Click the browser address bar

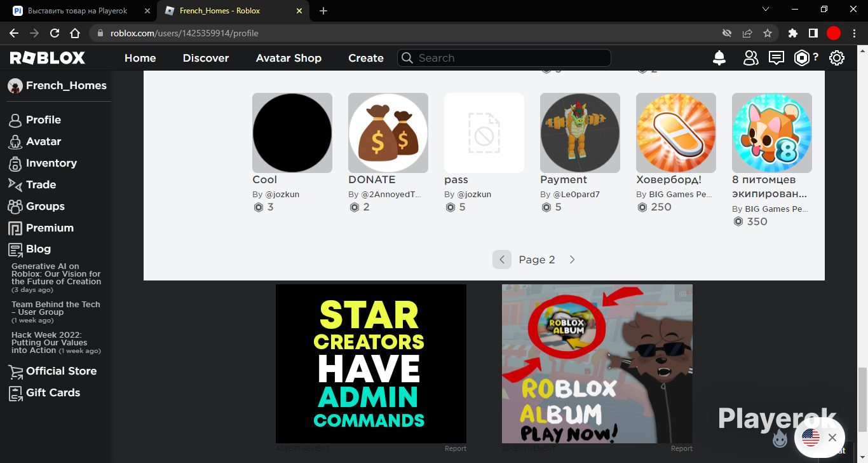407,33
